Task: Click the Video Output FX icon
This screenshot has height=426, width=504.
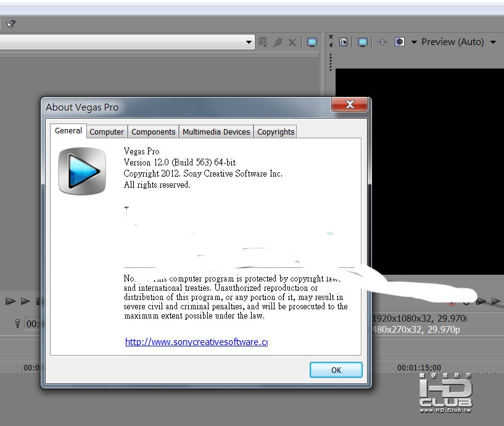Action: click(x=382, y=42)
